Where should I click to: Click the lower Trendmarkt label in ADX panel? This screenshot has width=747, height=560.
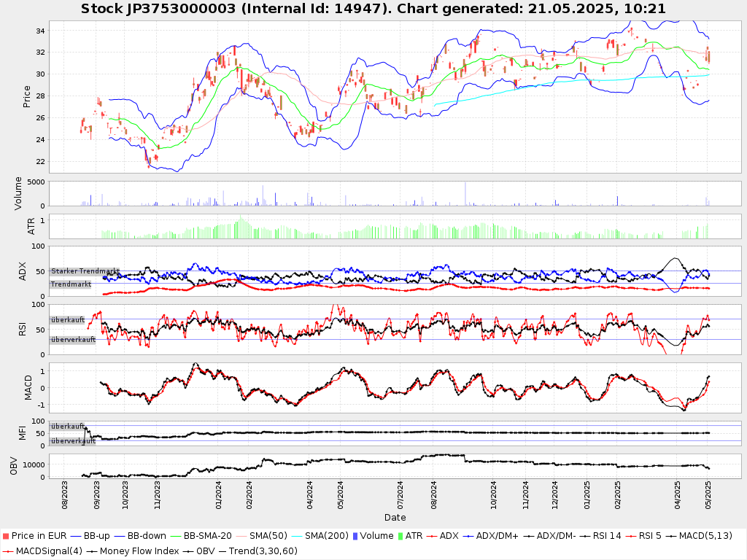click(x=71, y=284)
